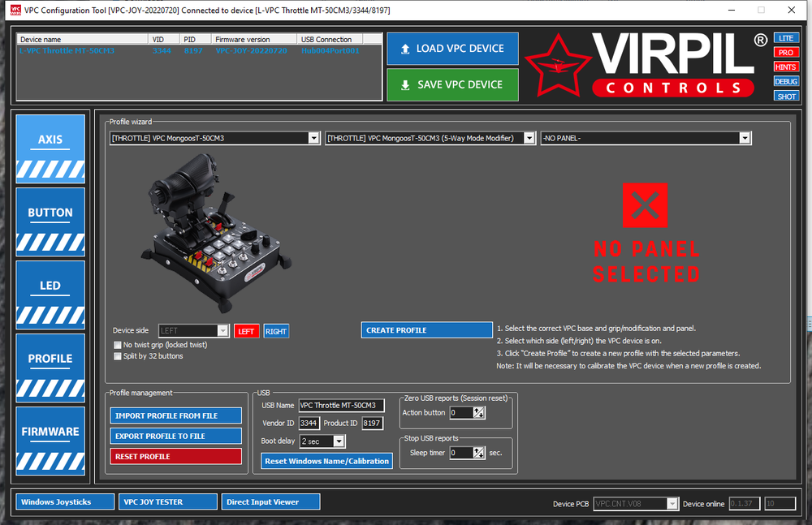Click the Device online field showing 10
This screenshot has height=525, width=812.
(x=780, y=503)
